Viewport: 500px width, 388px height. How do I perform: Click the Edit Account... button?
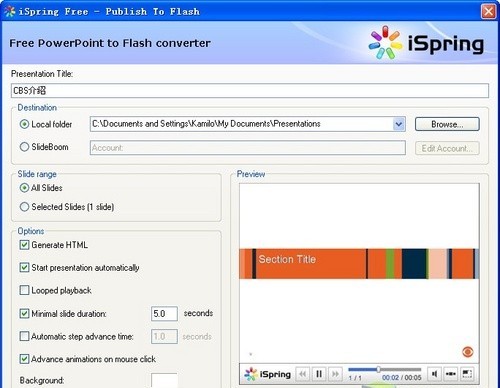447,148
